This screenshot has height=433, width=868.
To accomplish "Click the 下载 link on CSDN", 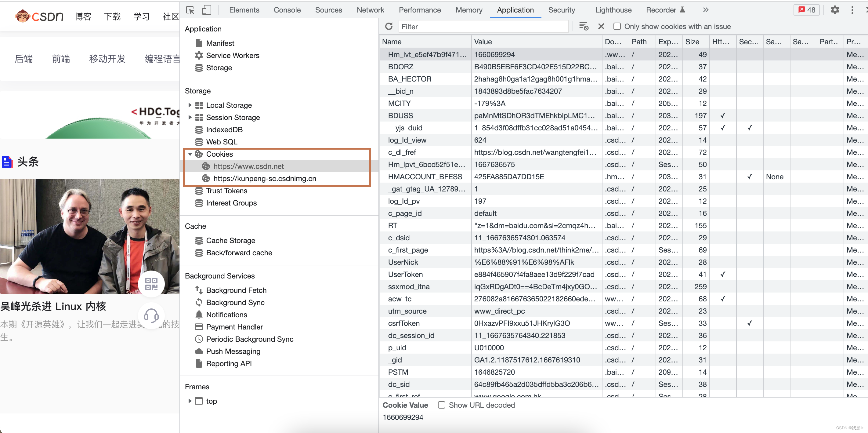I will pos(112,16).
